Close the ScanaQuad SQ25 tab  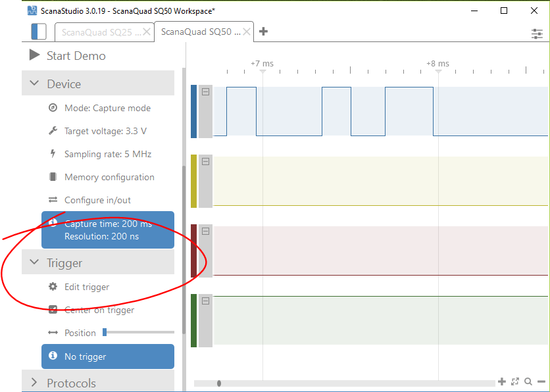tap(147, 32)
